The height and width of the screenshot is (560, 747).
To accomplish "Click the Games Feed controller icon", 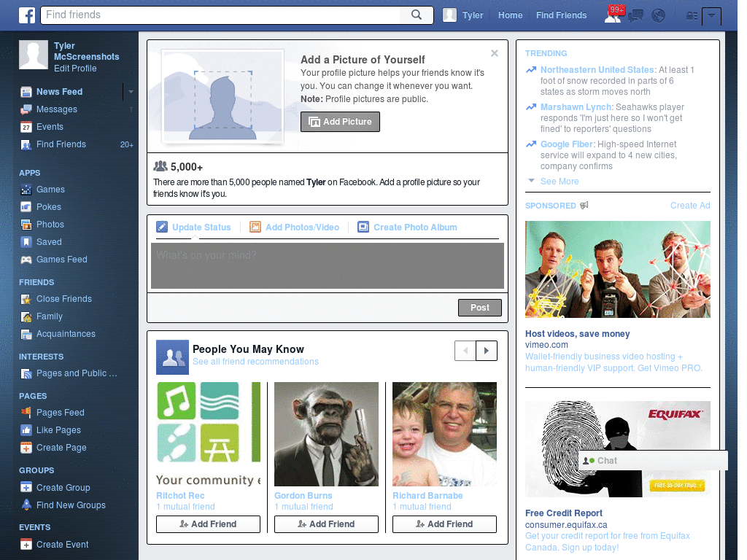I will (x=26, y=260).
